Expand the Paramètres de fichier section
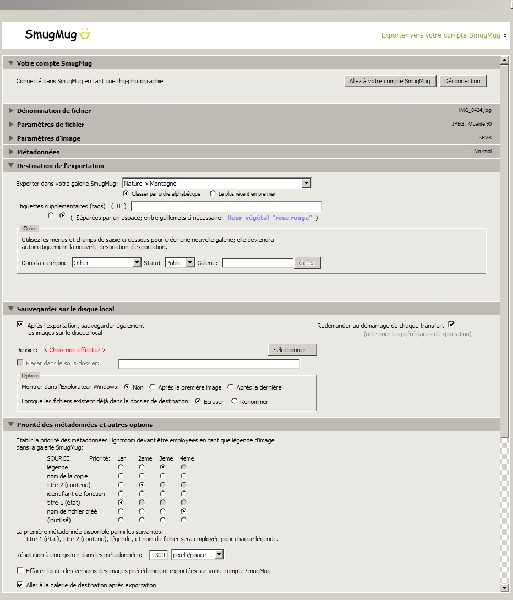The height and width of the screenshot is (600, 513). click(11, 124)
